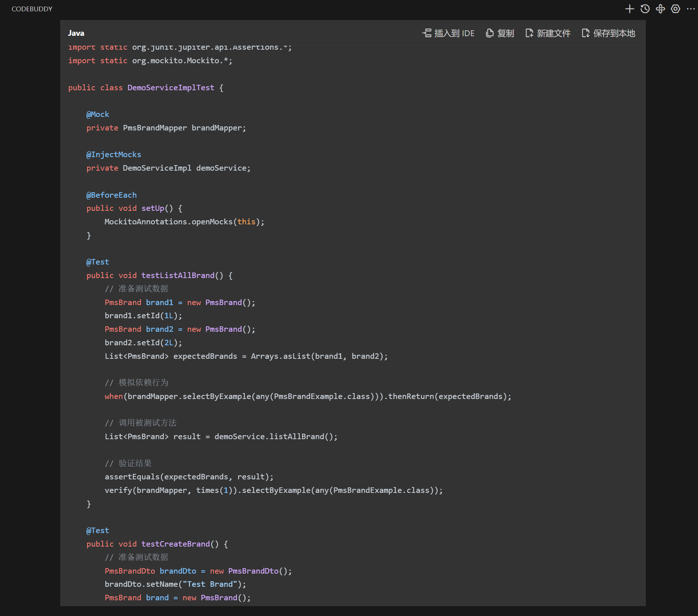Click the MockitoAnnotations.openMocks call
Viewport: 698px width, 616px height.
tap(184, 222)
